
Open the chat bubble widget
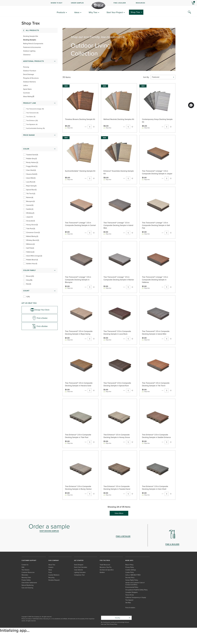click(191, 105)
